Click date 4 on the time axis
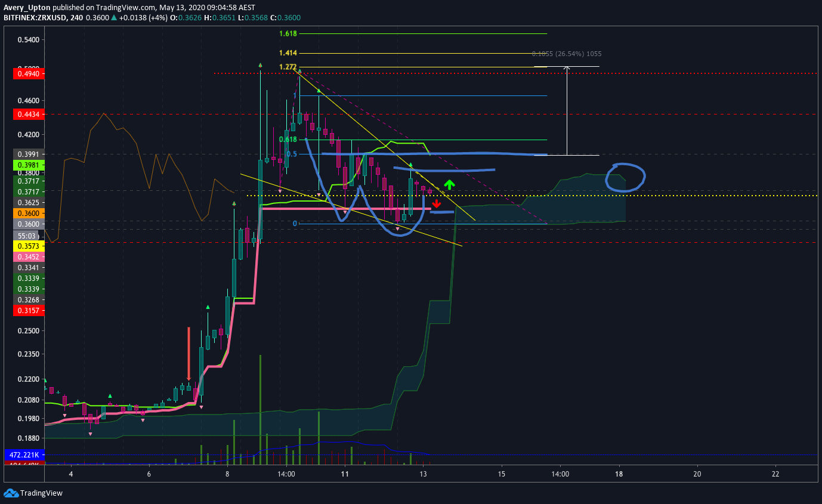 point(71,474)
